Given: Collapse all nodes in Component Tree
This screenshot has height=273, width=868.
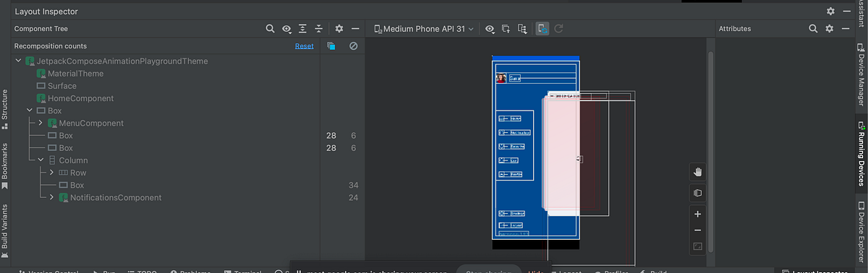Looking at the screenshot, I should (x=318, y=29).
